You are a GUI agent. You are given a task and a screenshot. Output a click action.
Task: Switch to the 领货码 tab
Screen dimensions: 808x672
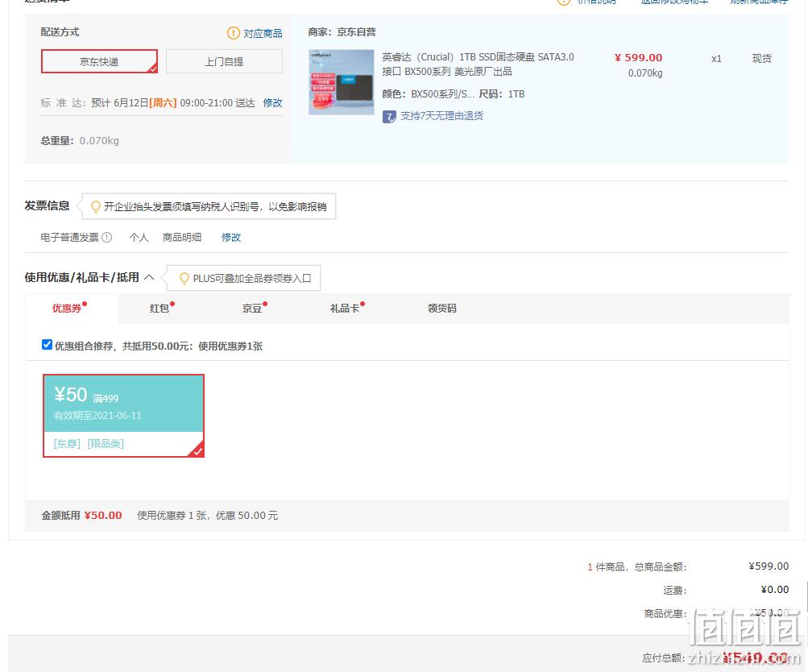[x=442, y=308]
